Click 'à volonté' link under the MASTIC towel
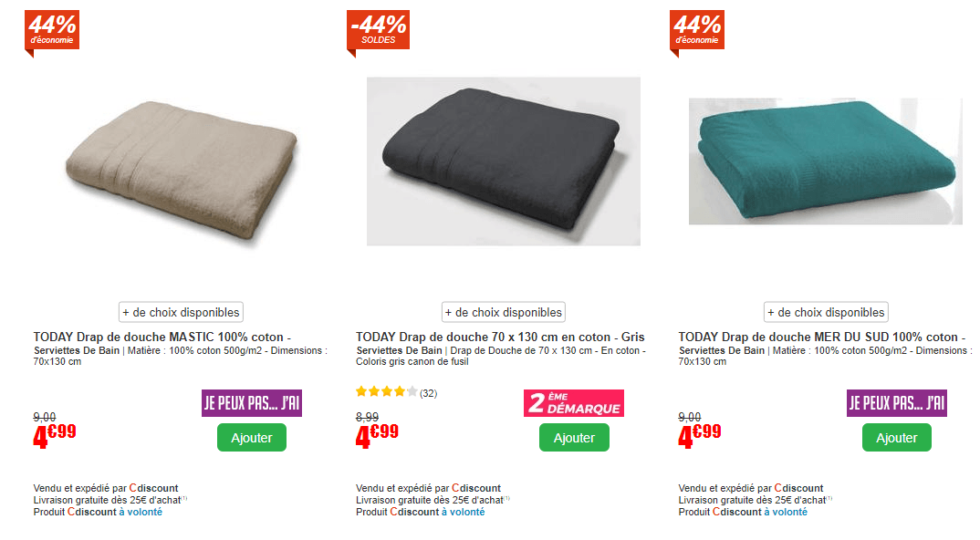The width and height of the screenshot is (980, 540). click(141, 512)
